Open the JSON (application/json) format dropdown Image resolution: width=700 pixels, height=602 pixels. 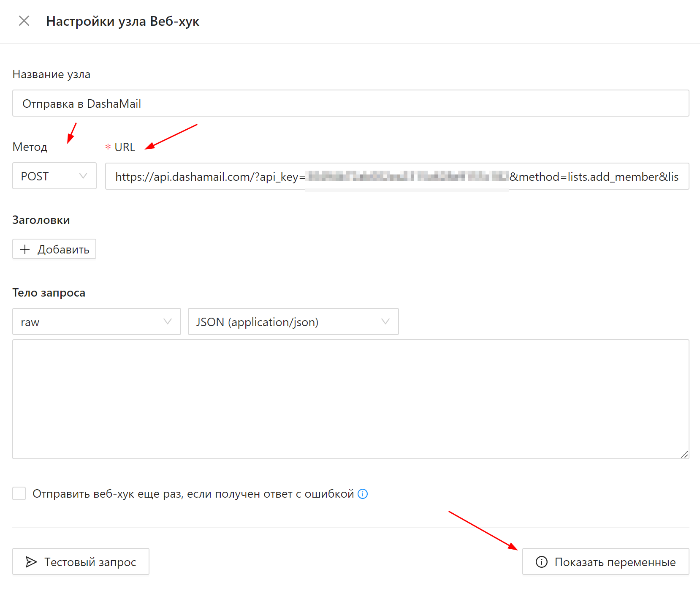click(293, 322)
